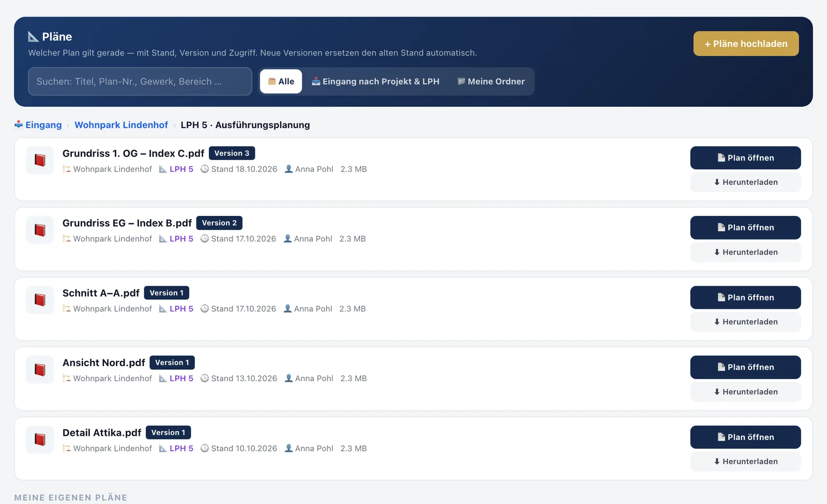Click PDF icon of Schnitt A–A

(x=40, y=300)
